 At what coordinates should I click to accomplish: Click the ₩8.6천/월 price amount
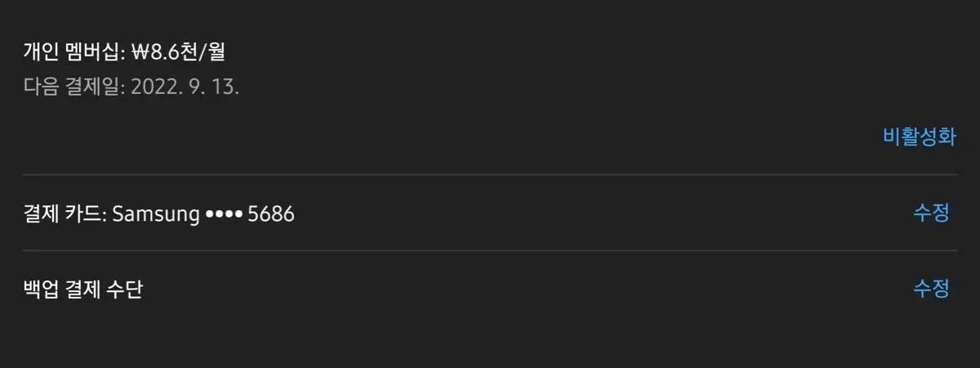tap(177, 53)
